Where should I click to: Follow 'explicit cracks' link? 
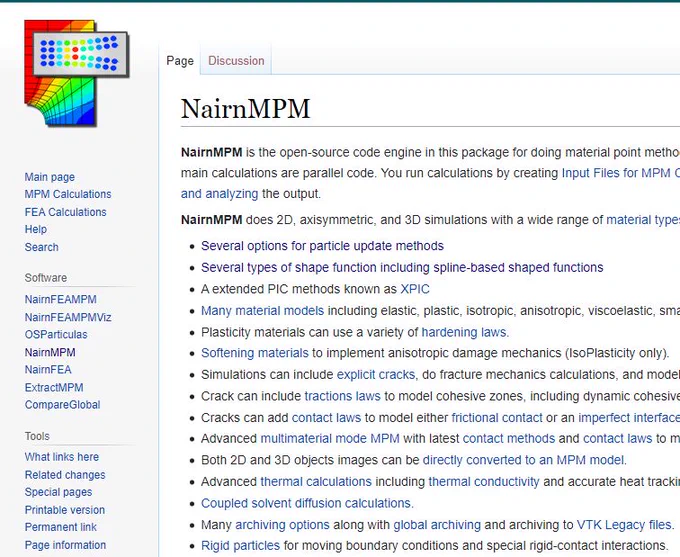pyautogui.click(x=376, y=374)
